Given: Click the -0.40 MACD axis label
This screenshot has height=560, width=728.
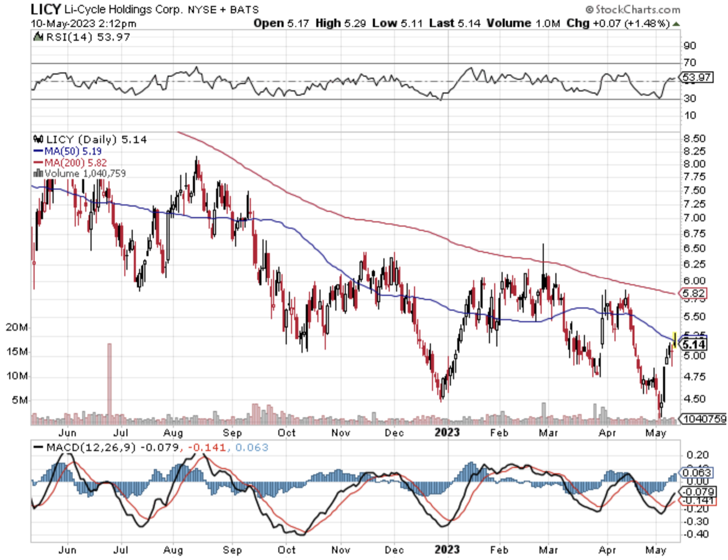Looking at the screenshot, I should pos(696,534).
